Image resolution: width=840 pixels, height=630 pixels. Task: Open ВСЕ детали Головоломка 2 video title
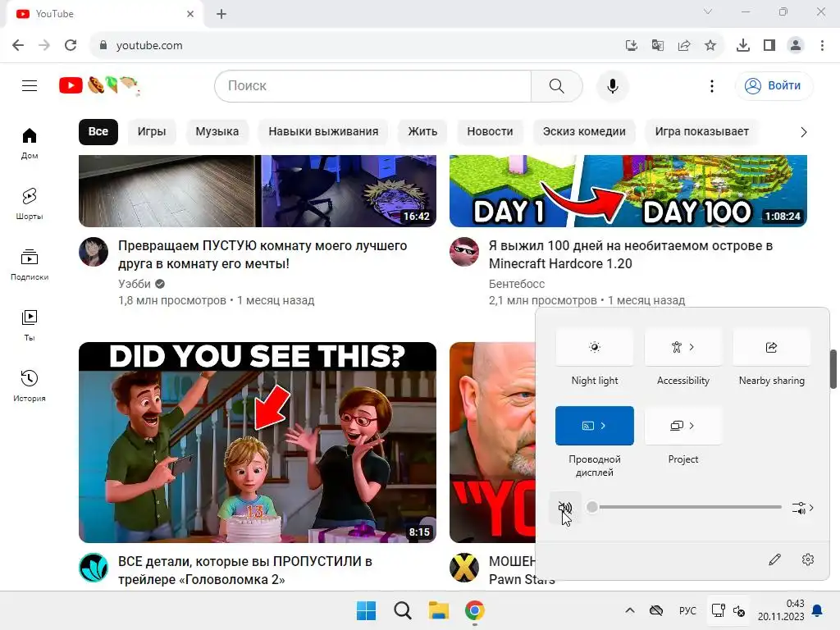point(245,571)
